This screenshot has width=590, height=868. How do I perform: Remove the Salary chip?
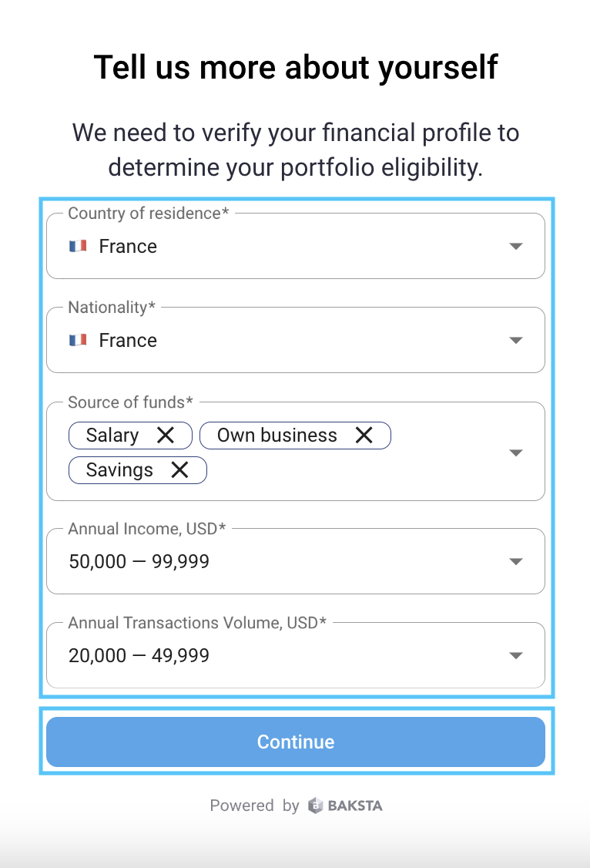click(x=165, y=436)
